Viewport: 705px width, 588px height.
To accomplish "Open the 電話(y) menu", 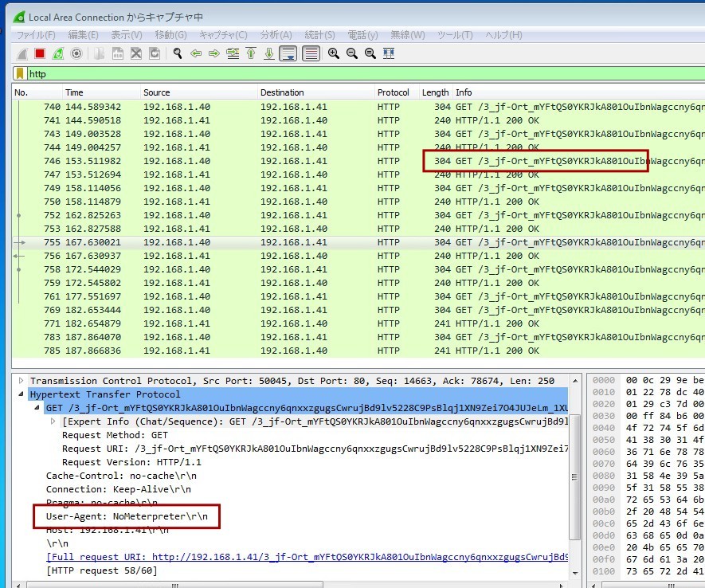I will point(362,35).
